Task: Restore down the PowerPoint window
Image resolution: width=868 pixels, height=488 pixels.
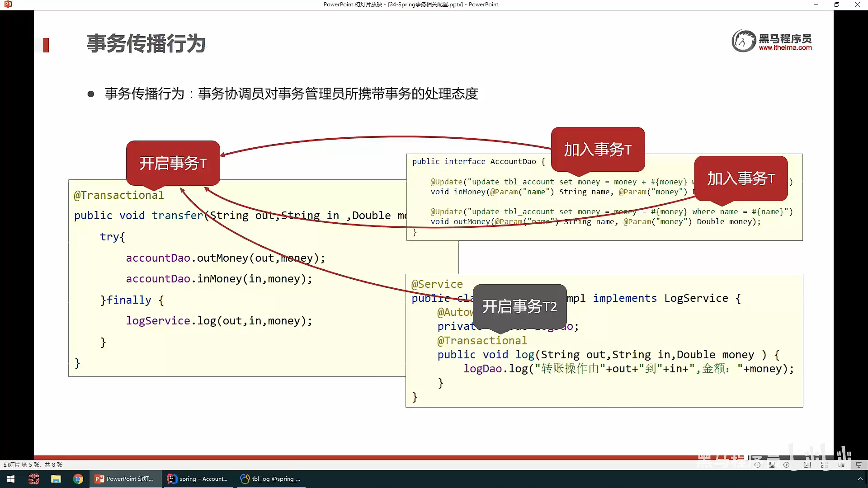Action: coord(837,5)
